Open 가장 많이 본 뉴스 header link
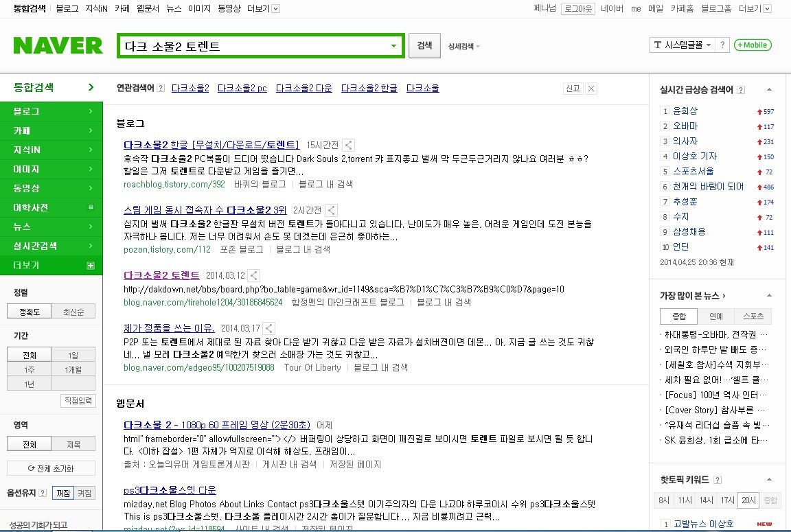 pos(692,295)
